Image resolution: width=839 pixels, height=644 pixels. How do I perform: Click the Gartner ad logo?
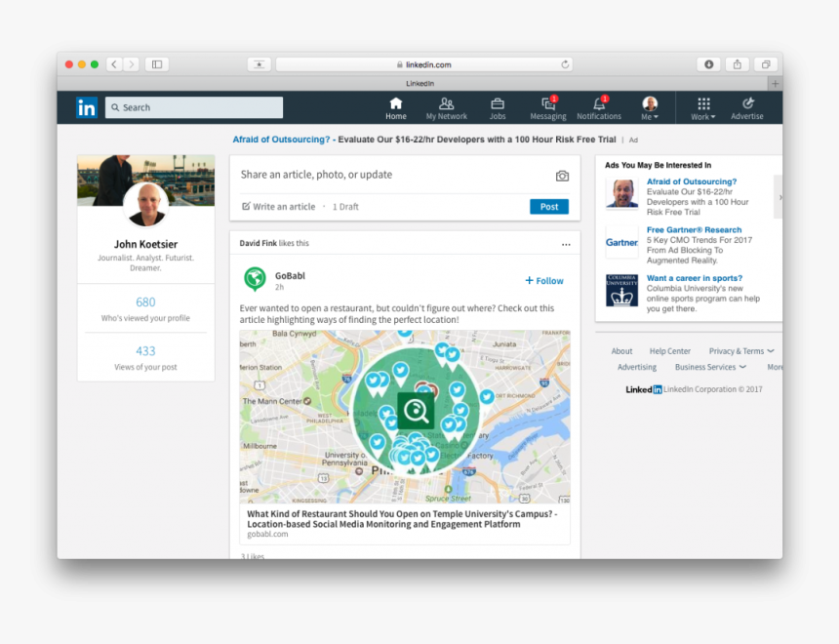(621, 243)
